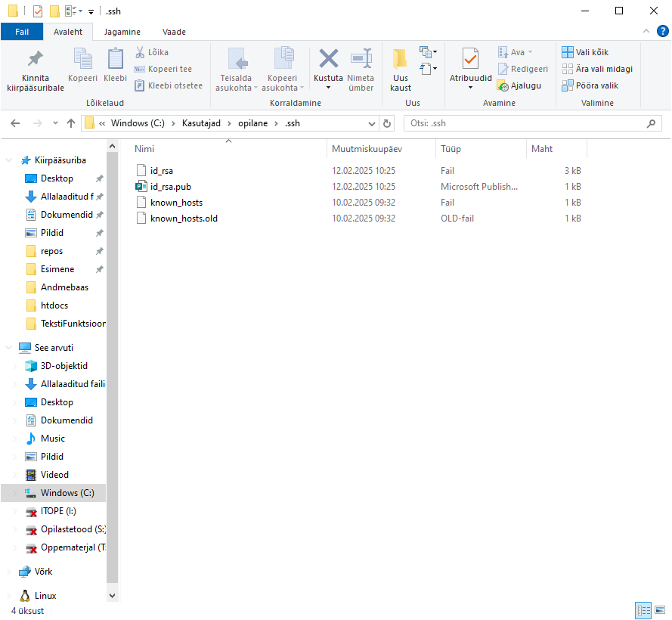This screenshot has height=620, width=672.
Task: Click the up-folder arrow
Action: [x=71, y=123]
